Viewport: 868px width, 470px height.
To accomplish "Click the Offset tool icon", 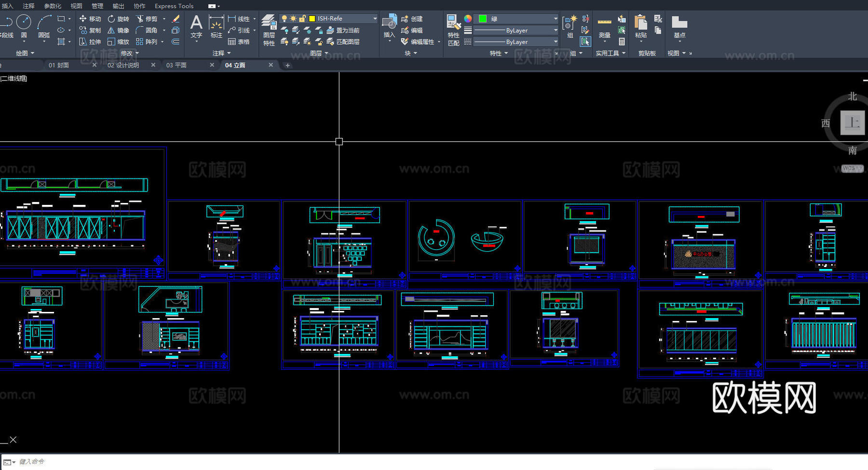I will tap(176, 42).
